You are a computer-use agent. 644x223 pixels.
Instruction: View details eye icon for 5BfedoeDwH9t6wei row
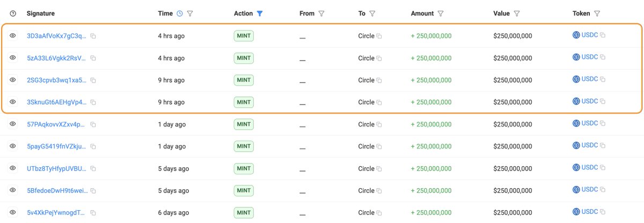point(13,190)
